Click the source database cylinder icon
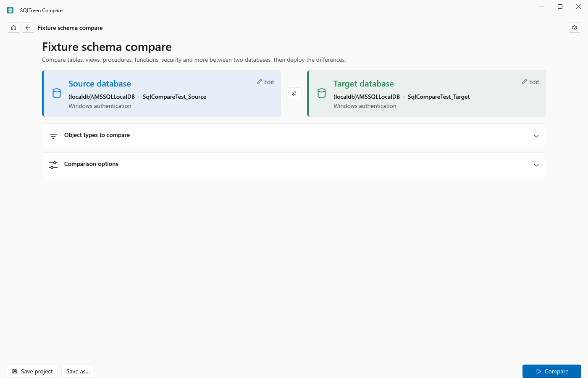This screenshot has width=588, height=378. click(57, 93)
